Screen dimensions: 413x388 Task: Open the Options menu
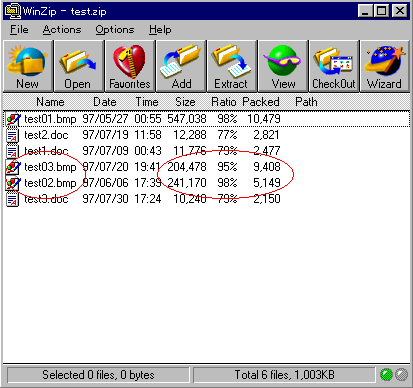pos(115,30)
